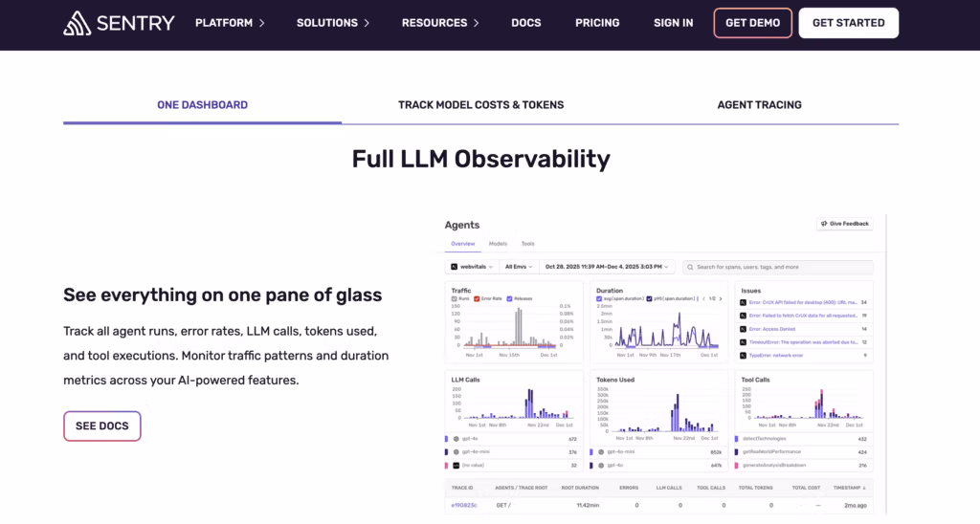Toggle the Runs checkbox in Traffic chart

click(454, 298)
